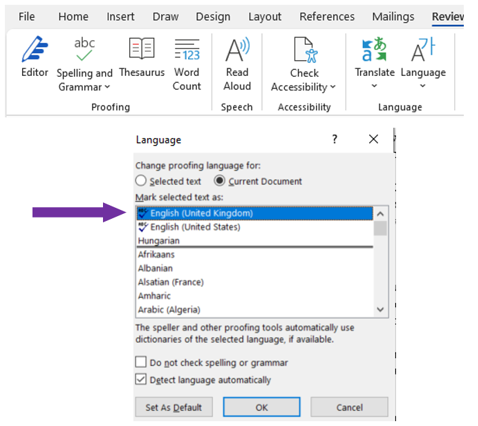Close the Language dialog

point(373,139)
